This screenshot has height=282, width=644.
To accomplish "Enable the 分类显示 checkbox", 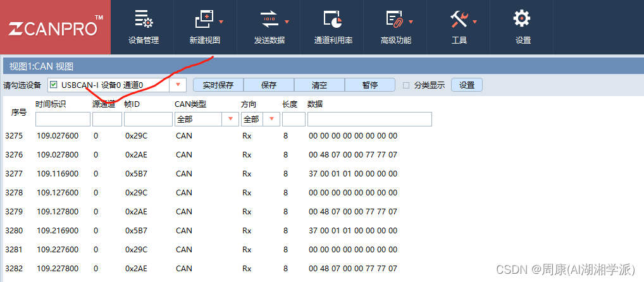I will (x=407, y=85).
